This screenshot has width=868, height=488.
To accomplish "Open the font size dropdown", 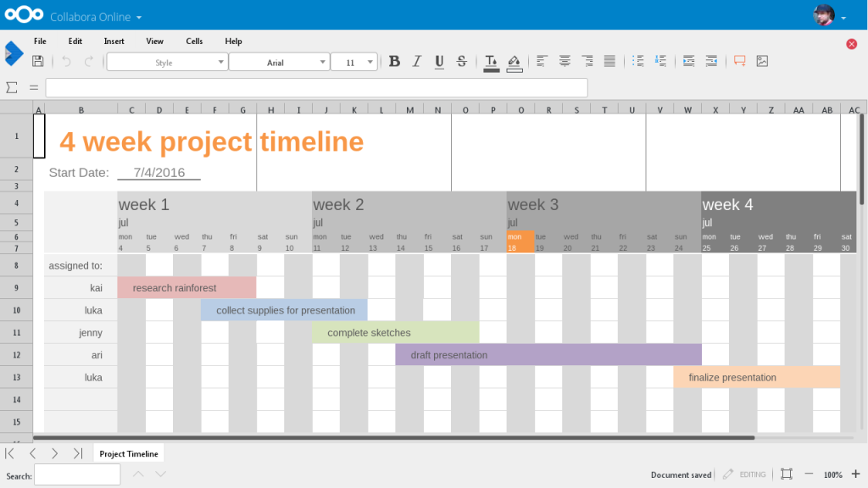I will (x=370, y=62).
